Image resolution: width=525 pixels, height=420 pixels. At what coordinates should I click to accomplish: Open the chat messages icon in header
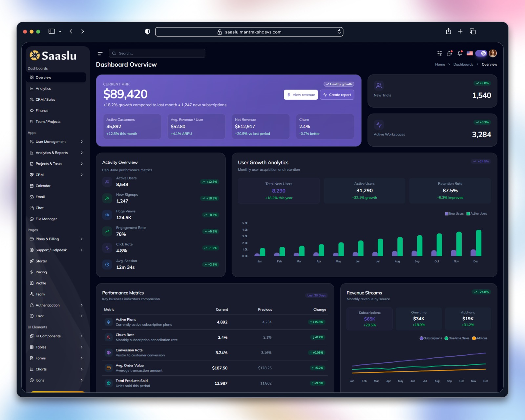450,53
